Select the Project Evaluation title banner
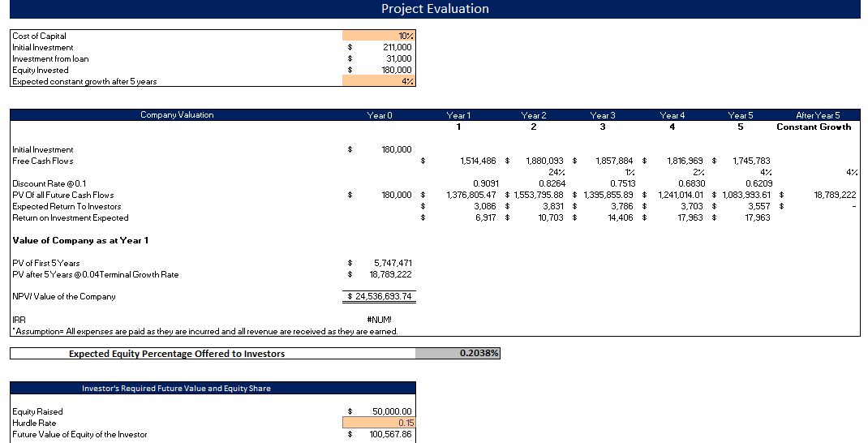This screenshot has width=868, height=443. pyautogui.click(x=435, y=9)
